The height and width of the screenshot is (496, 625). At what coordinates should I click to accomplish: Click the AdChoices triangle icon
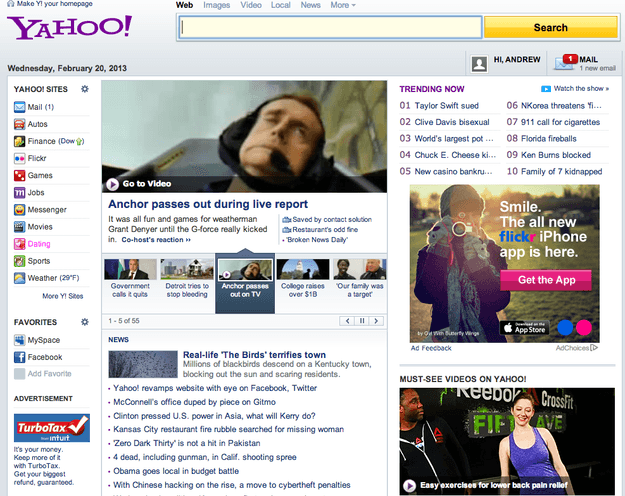click(x=594, y=348)
